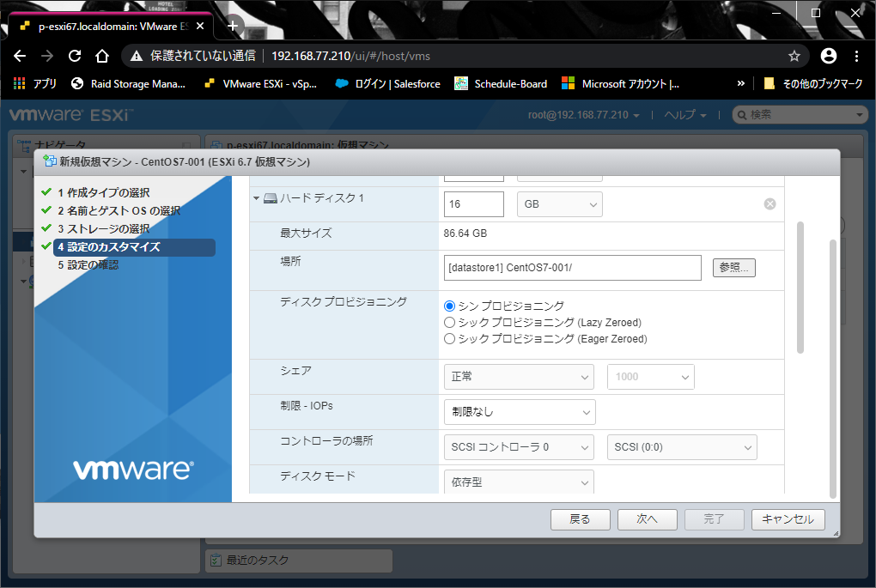The image size is (876, 588).
Task: Close the p-esxi67.localdomain browser tab
Action: coord(200,27)
